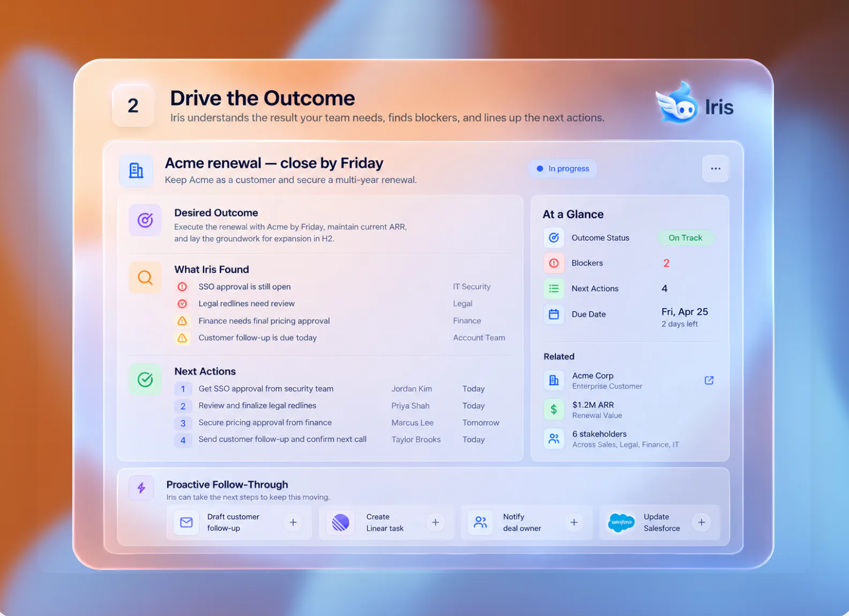The width and height of the screenshot is (849, 616).
Task: Click 'Get SSO approval from security team'
Action: pos(266,389)
